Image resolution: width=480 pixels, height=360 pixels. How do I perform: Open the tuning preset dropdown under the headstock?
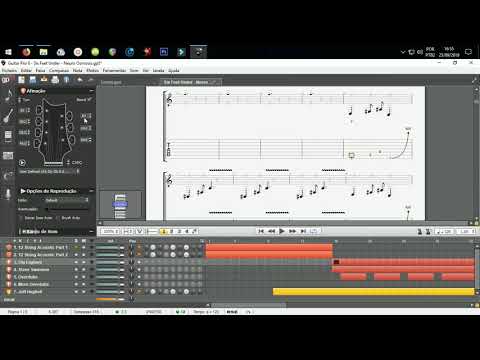pyautogui.click(x=49, y=172)
